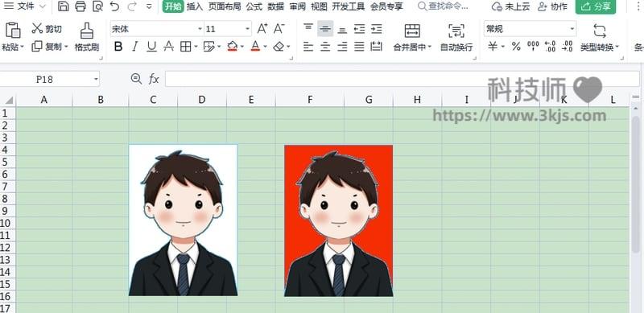Click the green 分享 button
The width and height of the screenshot is (644, 313).
(x=596, y=6)
